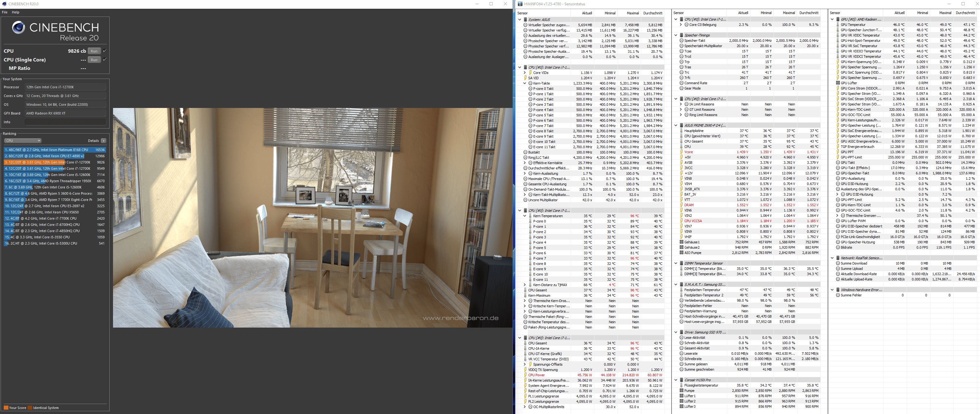Click the thermometer icon of P-core 0 temperature
The height and width of the screenshot is (414, 980).
click(530, 221)
